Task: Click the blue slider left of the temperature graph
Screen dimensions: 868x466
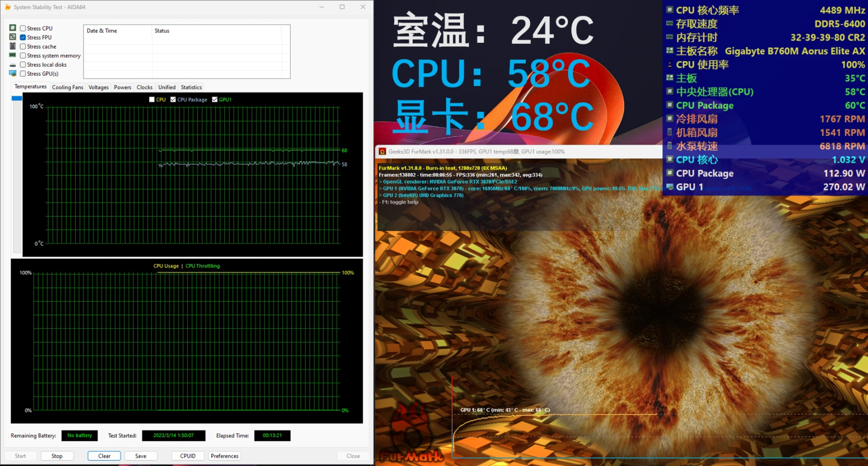Action: [17, 98]
